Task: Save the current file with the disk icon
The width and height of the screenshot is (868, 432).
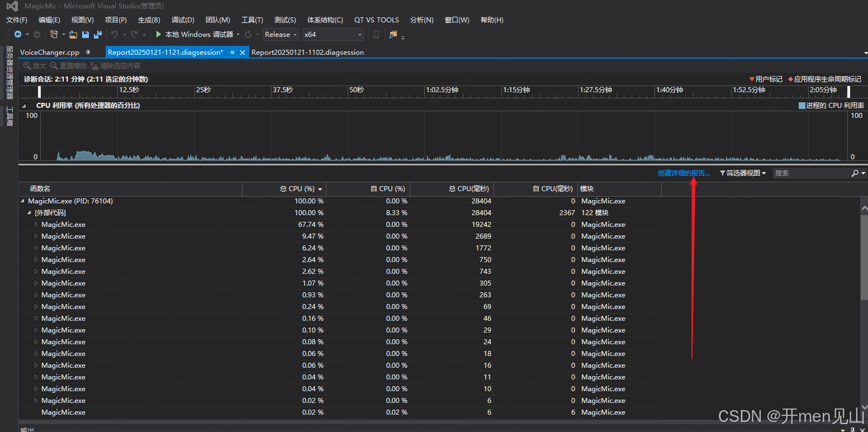Action: point(86,35)
